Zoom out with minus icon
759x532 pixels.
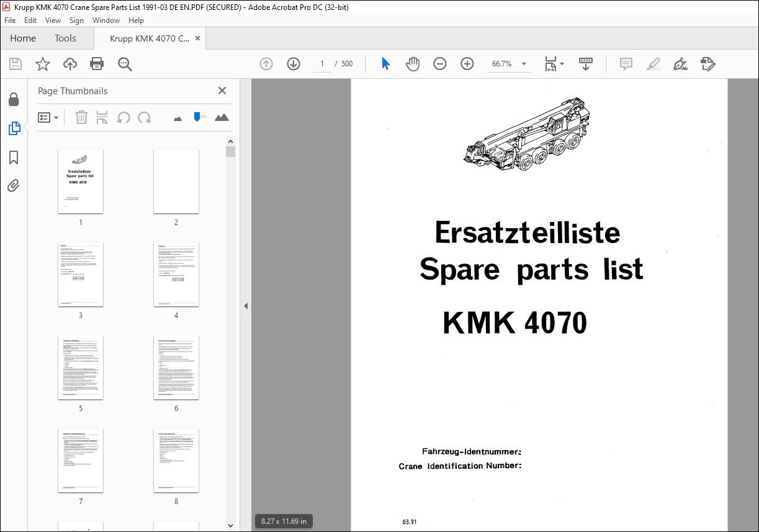pos(440,64)
